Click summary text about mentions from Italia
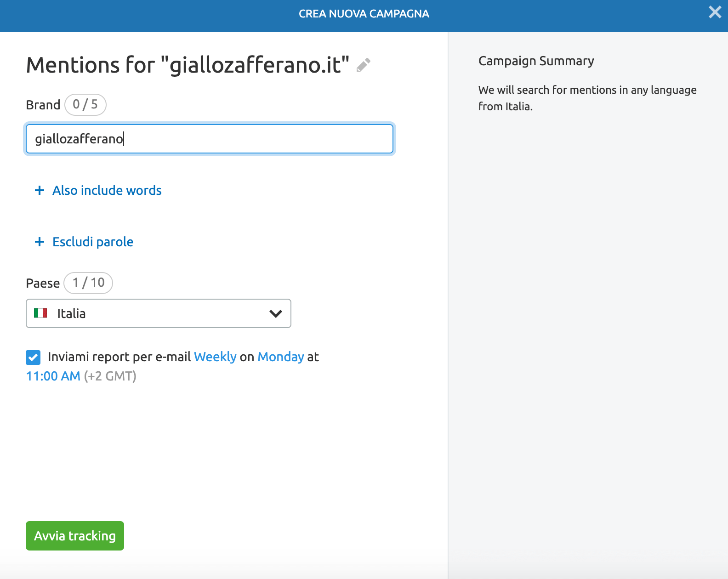Image resolution: width=728 pixels, height=579 pixels. [x=587, y=98]
